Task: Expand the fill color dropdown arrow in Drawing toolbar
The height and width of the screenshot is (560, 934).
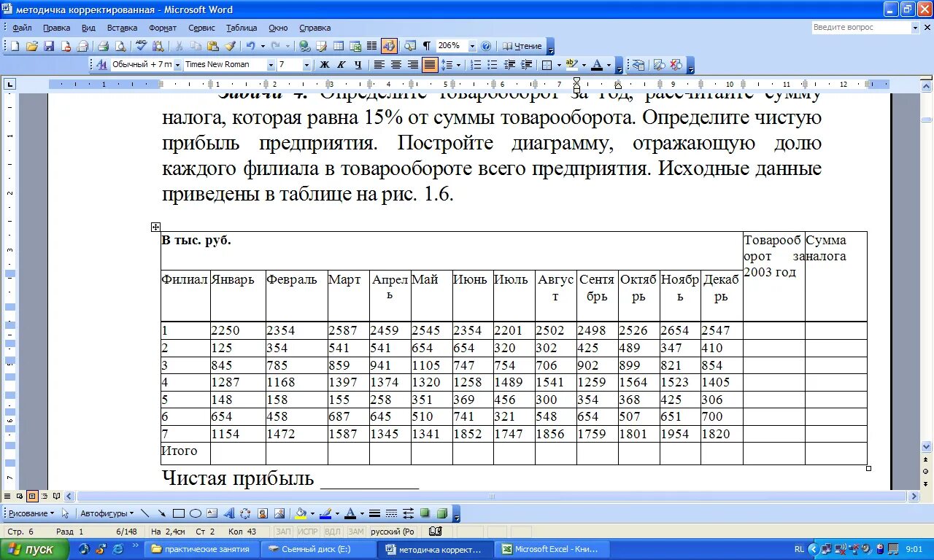Action: [x=312, y=513]
